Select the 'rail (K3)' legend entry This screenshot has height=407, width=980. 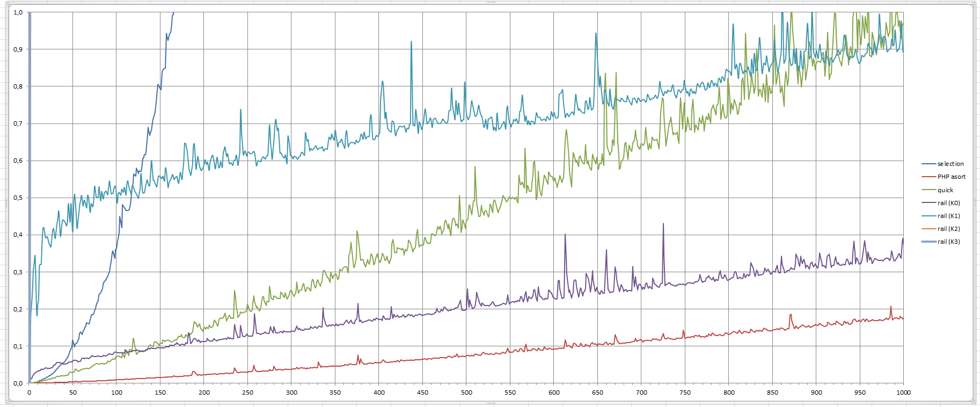point(941,242)
